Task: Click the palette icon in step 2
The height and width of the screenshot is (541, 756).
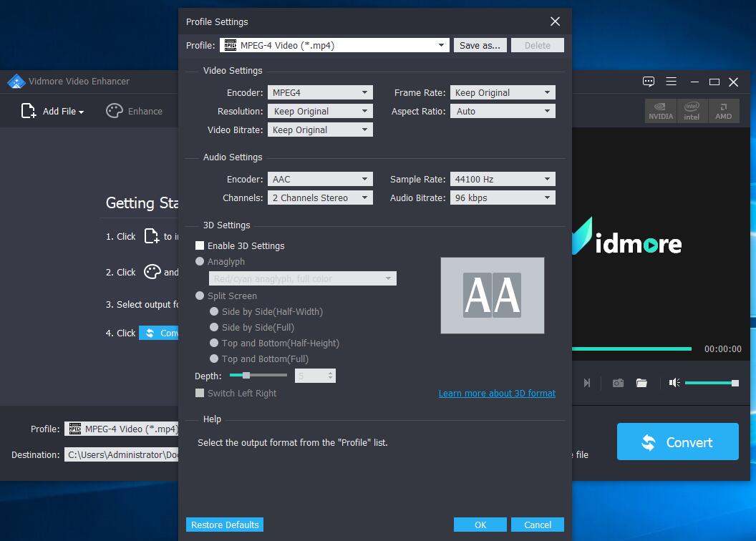Action: pyautogui.click(x=152, y=272)
